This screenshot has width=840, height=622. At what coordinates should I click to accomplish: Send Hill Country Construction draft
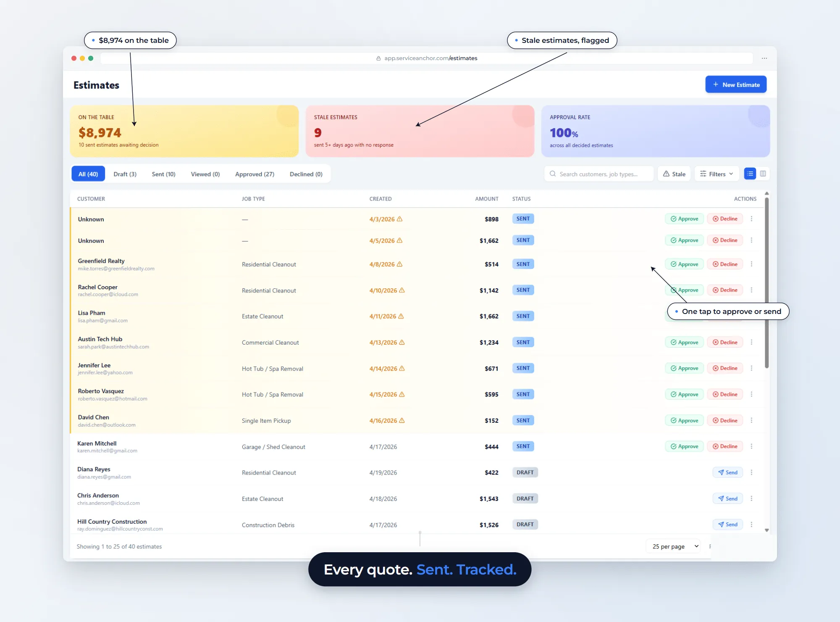tap(728, 524)
